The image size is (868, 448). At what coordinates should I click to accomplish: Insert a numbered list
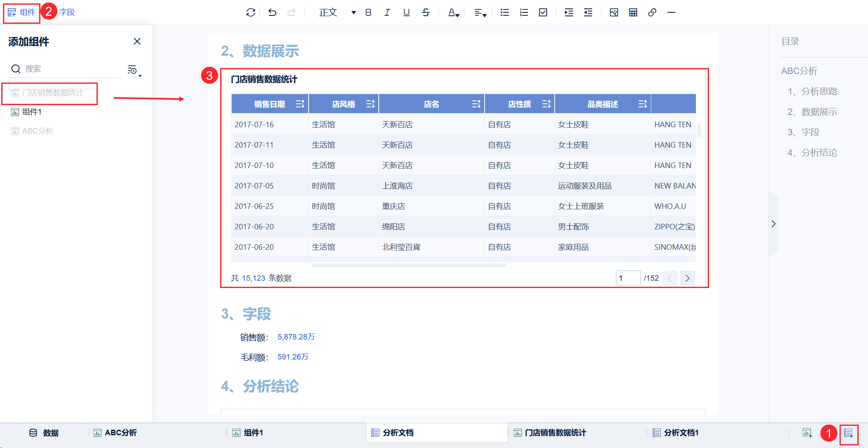pos(524,12)
